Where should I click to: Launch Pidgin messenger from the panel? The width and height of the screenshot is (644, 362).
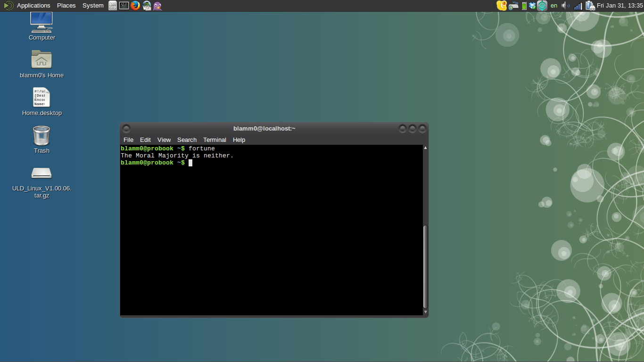[x=157, y=6]
